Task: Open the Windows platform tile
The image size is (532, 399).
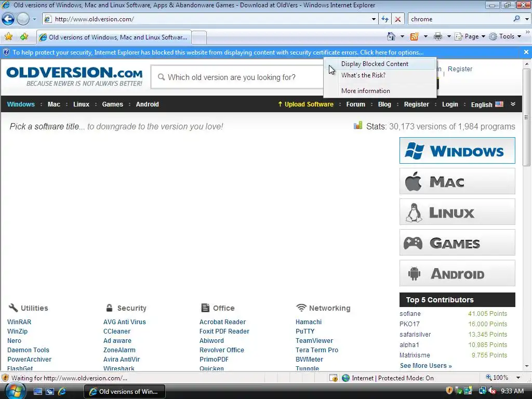Action: click(457, 150)
